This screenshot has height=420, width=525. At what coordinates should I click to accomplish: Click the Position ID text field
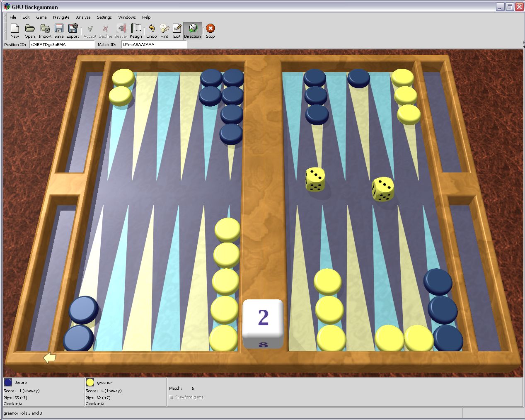pyautogui.click(x=62, y=44)
